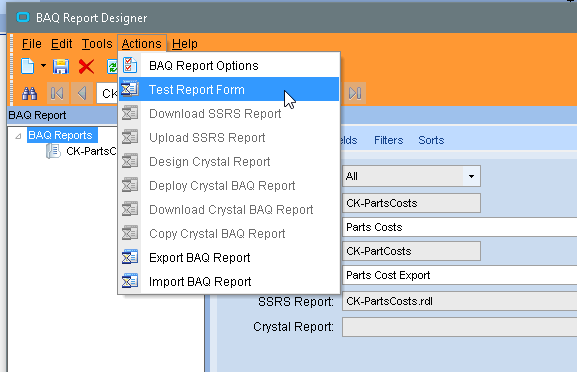
Task: Click disabled Download Crystal BAQ Report entry
Action: point(229,209)
